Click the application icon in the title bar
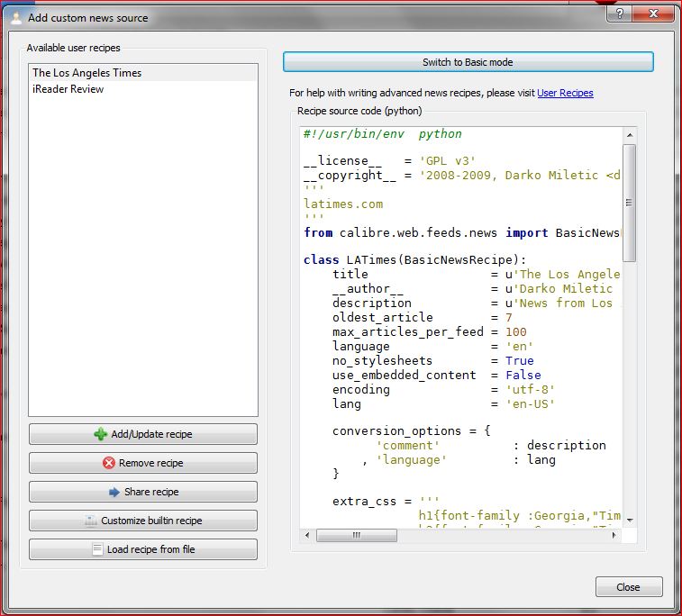 (14, 17)
